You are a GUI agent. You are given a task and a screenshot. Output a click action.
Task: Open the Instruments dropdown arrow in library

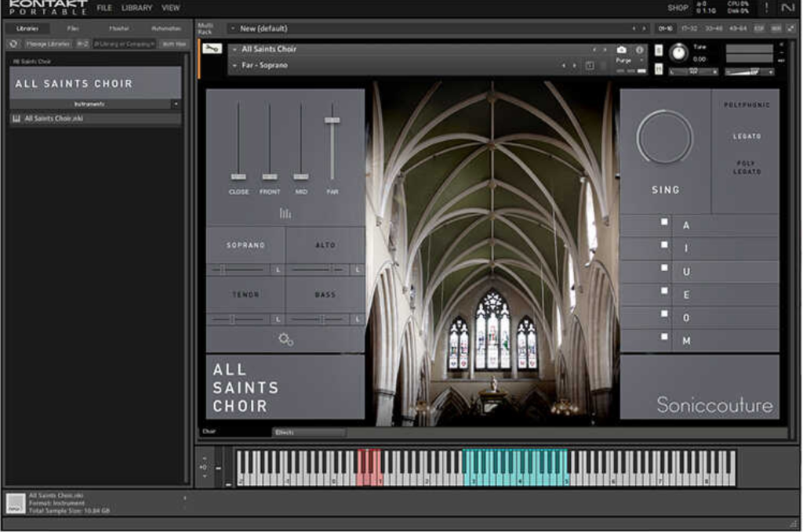176,104
